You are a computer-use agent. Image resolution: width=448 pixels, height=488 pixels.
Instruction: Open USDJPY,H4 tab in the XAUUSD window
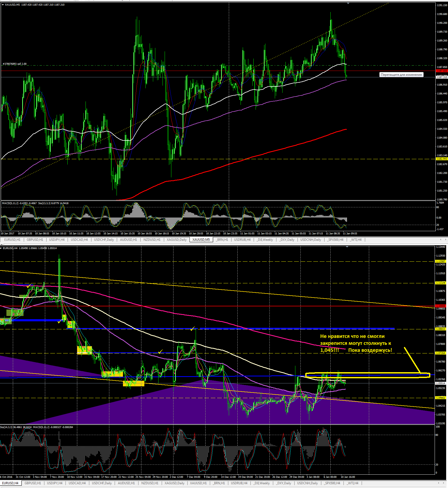click(x=57, y=240)
